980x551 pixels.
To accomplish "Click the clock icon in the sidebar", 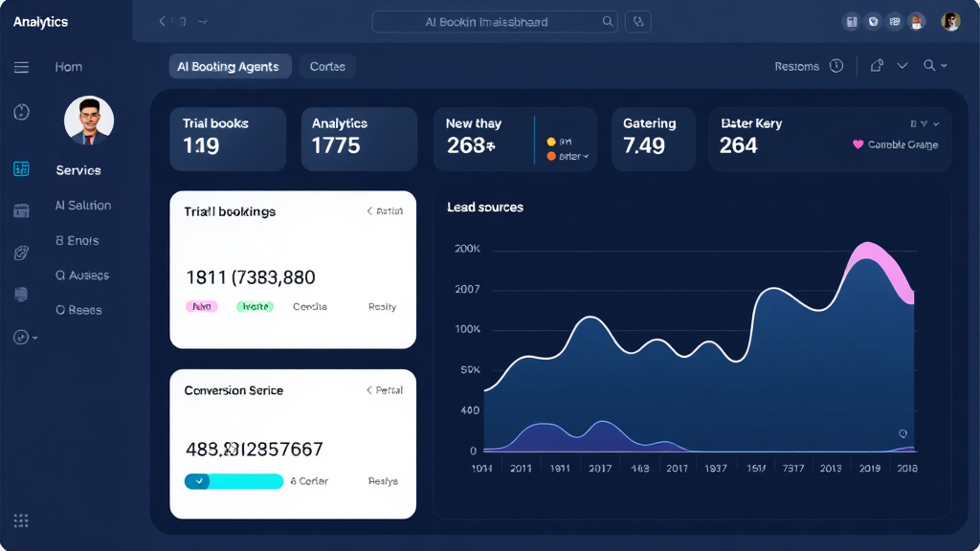I will pos(21,112).
